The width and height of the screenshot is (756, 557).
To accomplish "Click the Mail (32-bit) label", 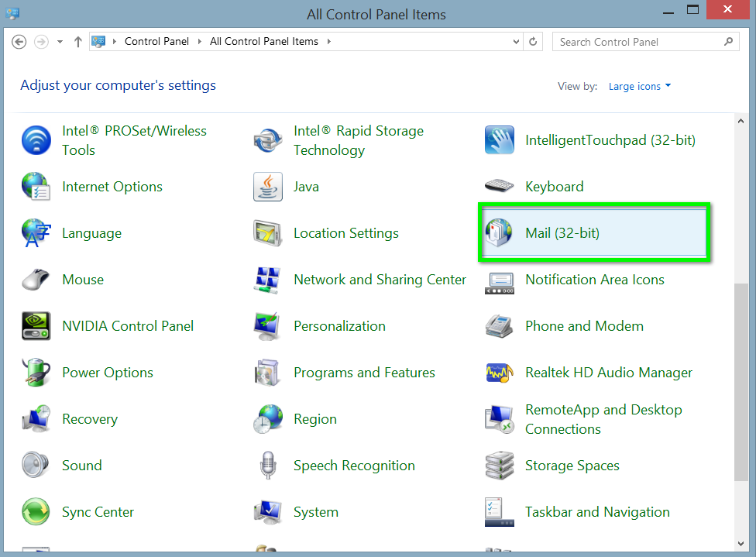I will pos(562,233).
